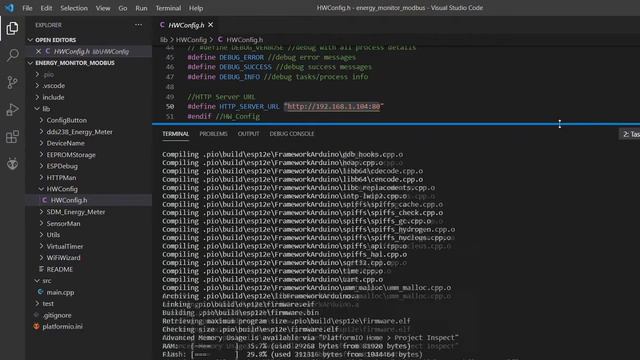The image size is (640, 360).
Task: Click HWConfig.h breadcrumb segment
Action: tap(244, 40)
